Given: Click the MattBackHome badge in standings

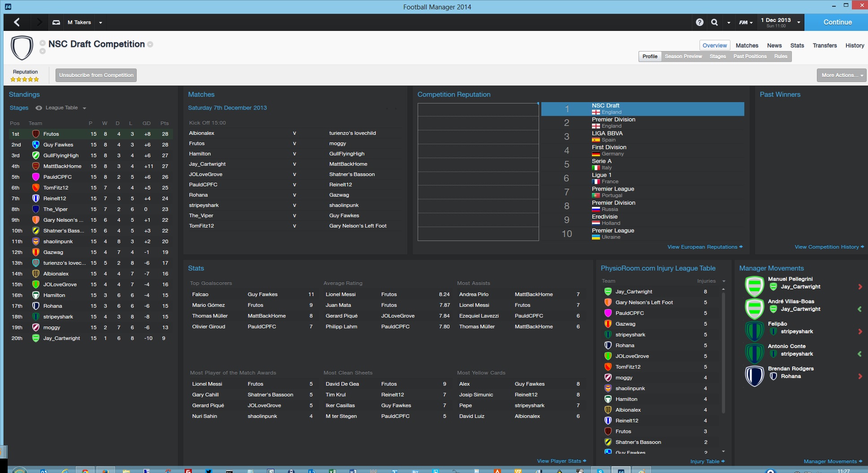Looking at the screenshot, I should coord(36,166).
